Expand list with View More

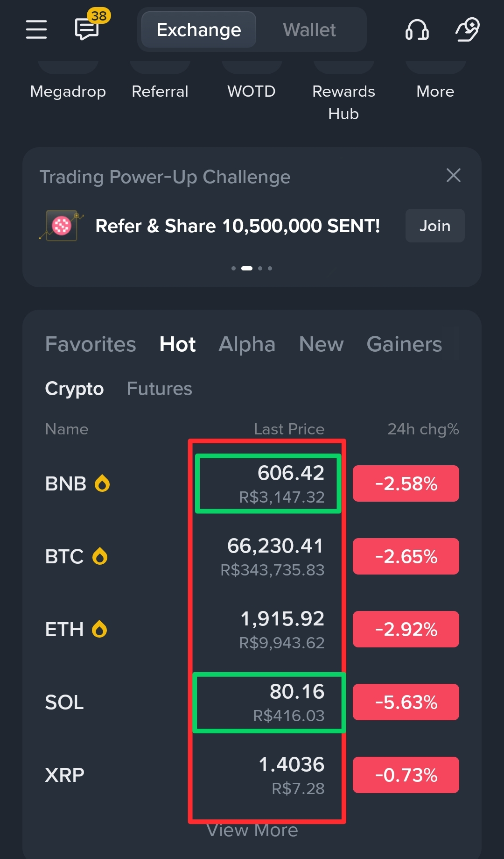252,831
